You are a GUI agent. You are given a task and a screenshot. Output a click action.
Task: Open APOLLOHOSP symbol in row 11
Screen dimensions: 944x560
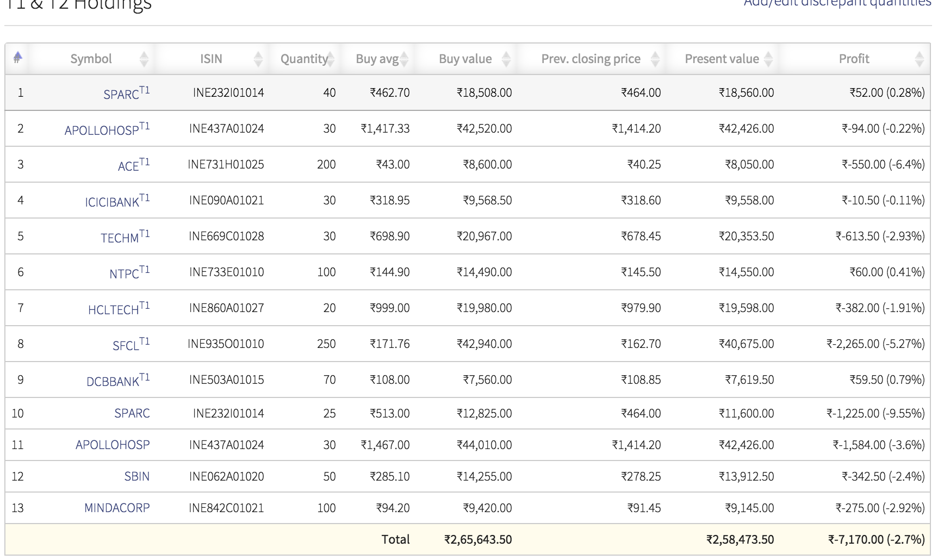(113, 445)
